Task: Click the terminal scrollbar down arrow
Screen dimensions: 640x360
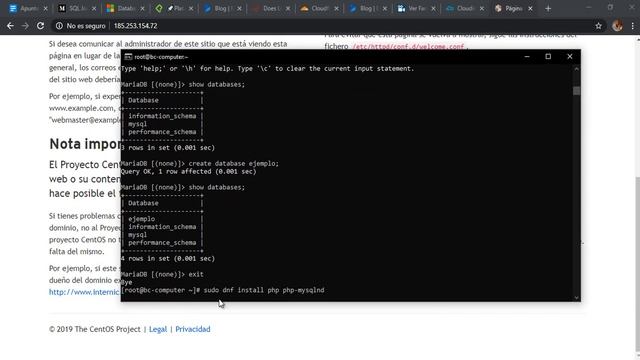Action: pyautogui.click(x=576, y=298)
